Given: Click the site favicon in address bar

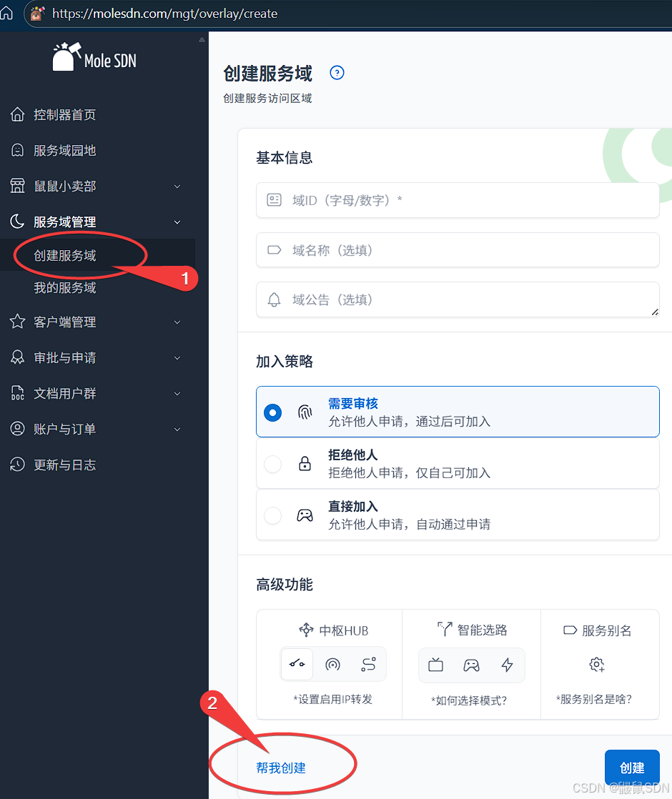Looking at the screenshot, I should (37, 14).
